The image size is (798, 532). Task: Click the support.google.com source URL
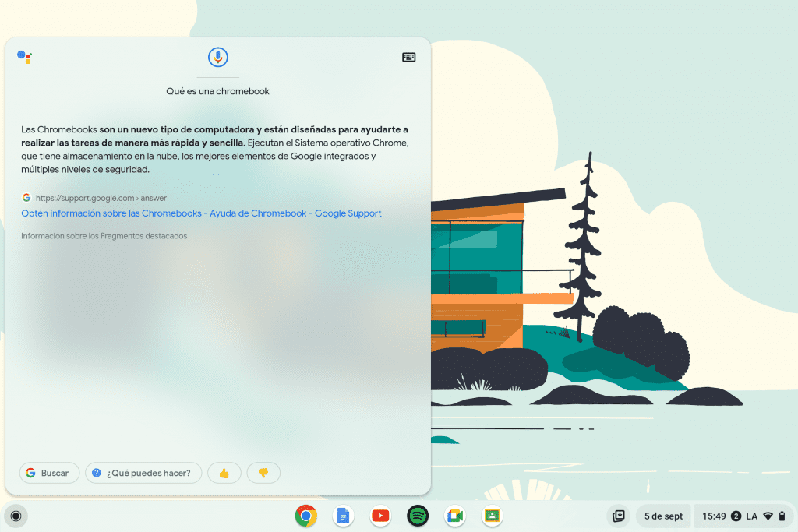click(101, 198)
